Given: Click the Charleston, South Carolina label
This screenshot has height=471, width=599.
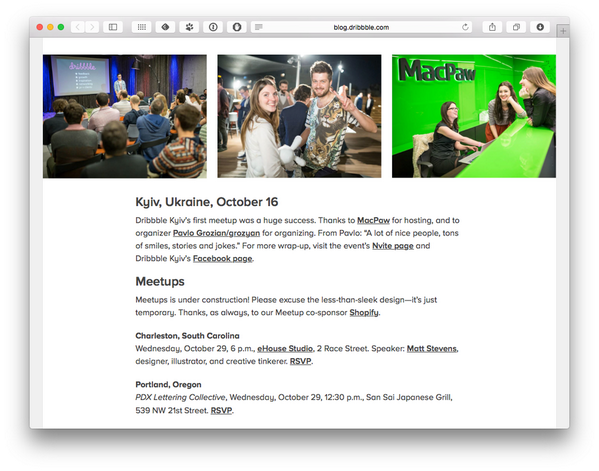Looking at the screenshot, I should pyautogui.click(x=187, y=336).
